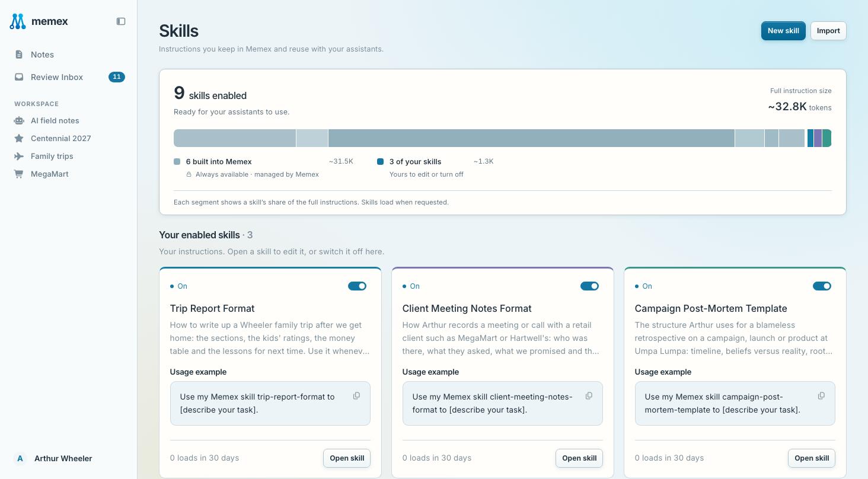The height and width of the screenshot is (479, 868).
Task: Open the MegaMart workspace
Action: (x=69, y=174)
